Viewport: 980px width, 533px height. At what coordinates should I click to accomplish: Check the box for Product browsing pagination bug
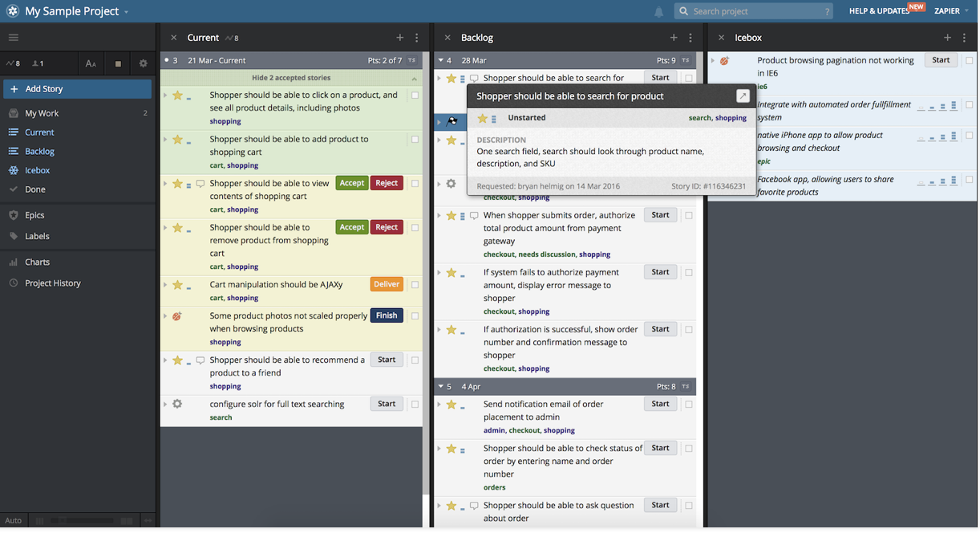coord(969,61)
